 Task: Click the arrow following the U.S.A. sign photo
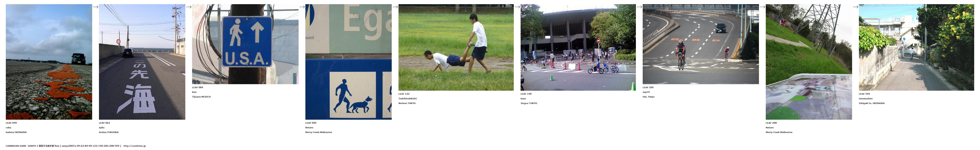(x=302, y=7)
